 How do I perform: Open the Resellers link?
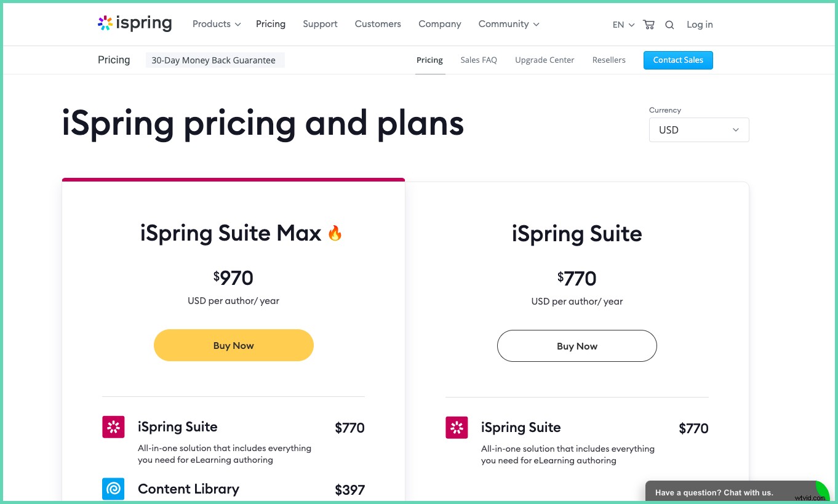pyautogui.click(x=609, y=60)
